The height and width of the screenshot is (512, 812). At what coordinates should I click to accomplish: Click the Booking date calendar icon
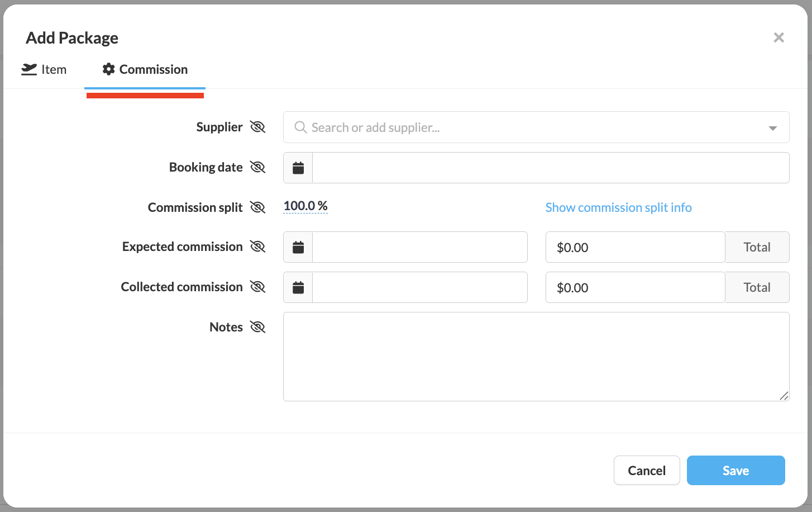pos(298,168)
